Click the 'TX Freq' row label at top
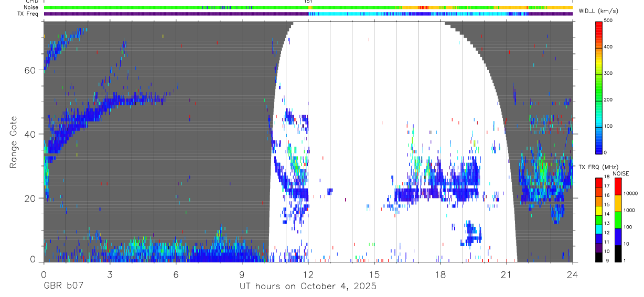The image size is (644, 297). click(x=28, y=14)
